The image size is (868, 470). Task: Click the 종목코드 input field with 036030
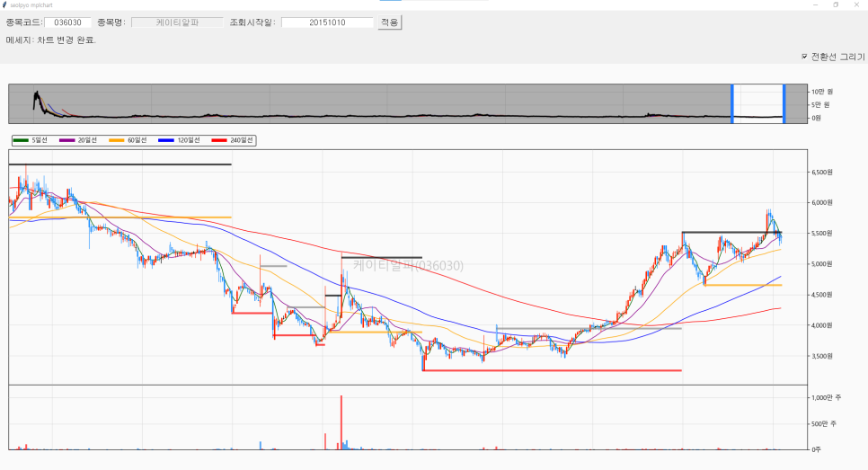pyautogui.click(x=67, y=22)
